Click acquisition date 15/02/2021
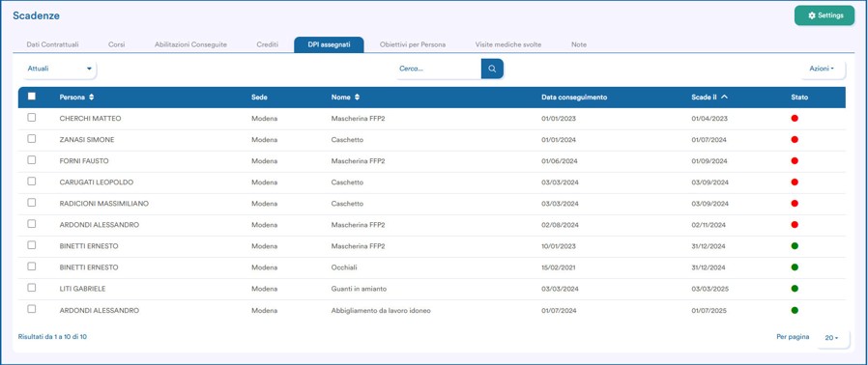This screenshot has width=868, height=365. pyautogui.click(x=559, y=267)
